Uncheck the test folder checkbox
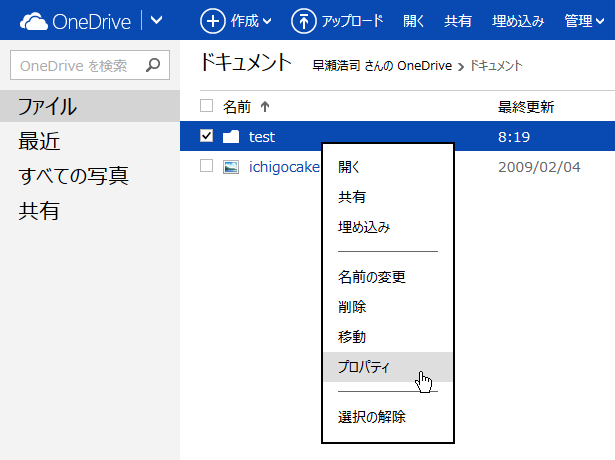The height and width of the screenshot is (460, 615). [206, 136]
